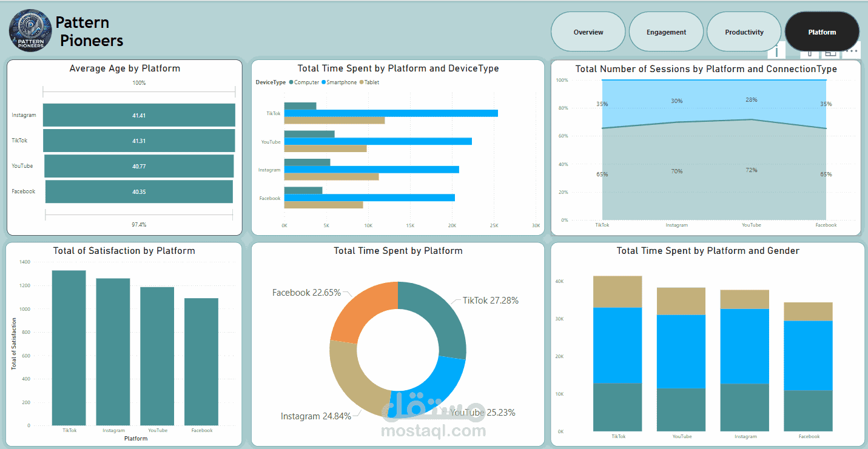
Task: Click the YouTube axis label in the sessions chart
Action: click(752, 225)
